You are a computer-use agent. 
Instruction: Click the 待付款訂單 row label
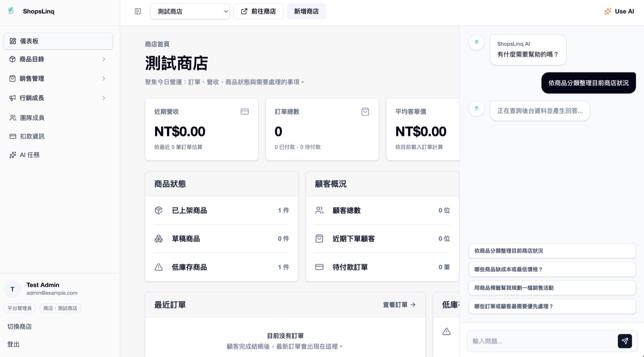[350, 267]
